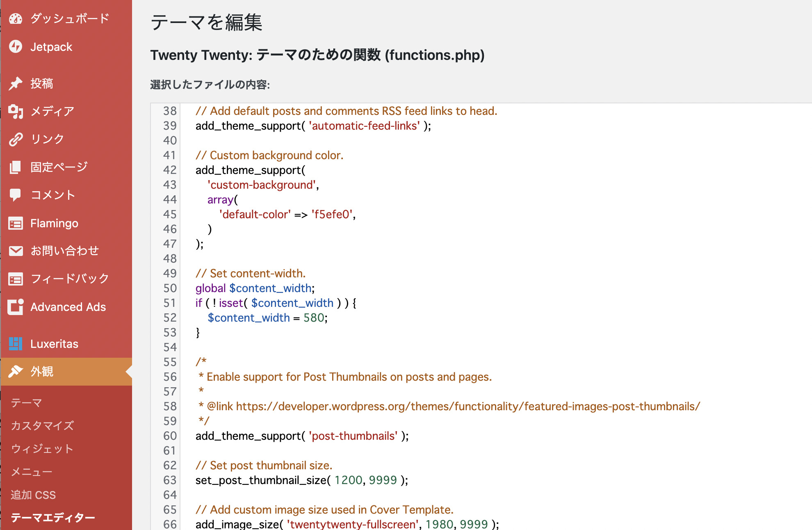Click the 'twentytwenty-fullscreen' string in code
The image size is (812, 530).
(353, 524)
